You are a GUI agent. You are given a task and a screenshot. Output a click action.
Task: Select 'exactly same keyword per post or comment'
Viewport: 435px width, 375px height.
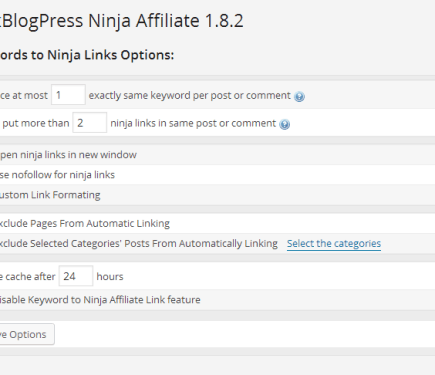[x=190, y=96]
